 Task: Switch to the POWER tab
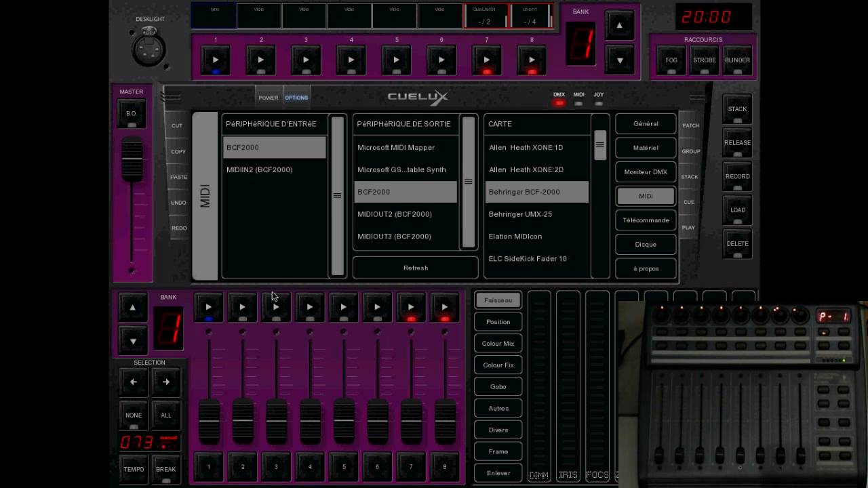(x=269, y=98)
